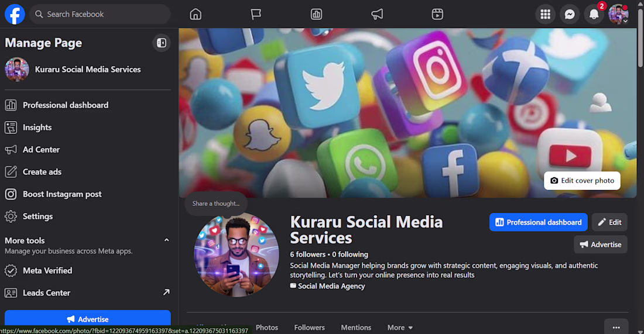Click the Create ads pencil icon

coord(11,171)
